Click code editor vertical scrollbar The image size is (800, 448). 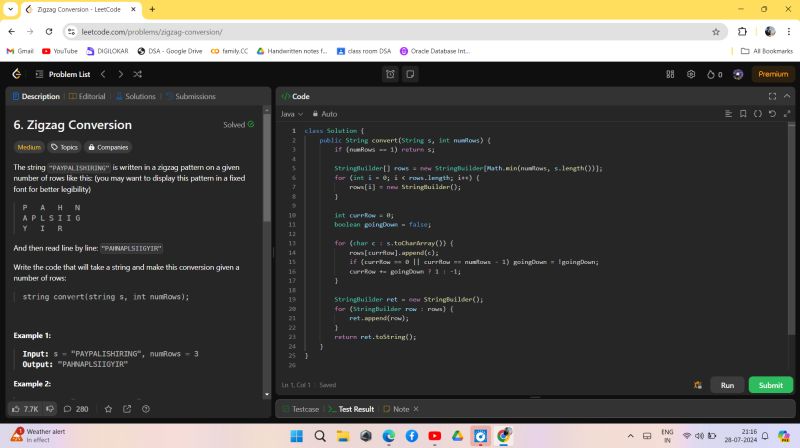[x=791, y=230]
